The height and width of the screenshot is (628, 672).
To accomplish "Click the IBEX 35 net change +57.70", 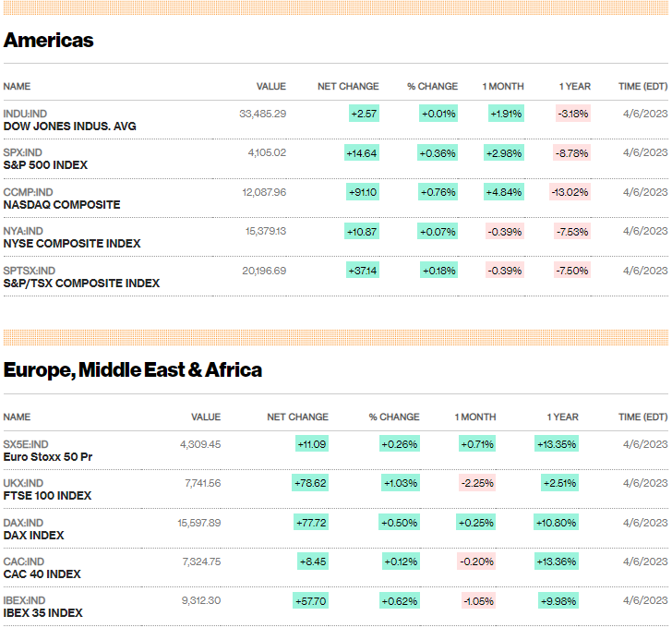I will pos(311,601).
